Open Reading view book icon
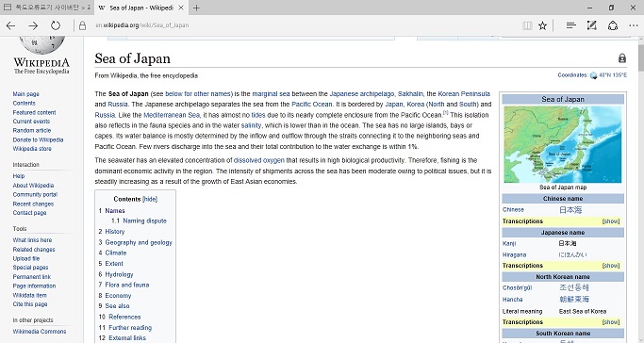Viewport: 644px width, 343px height. [527, 25]
